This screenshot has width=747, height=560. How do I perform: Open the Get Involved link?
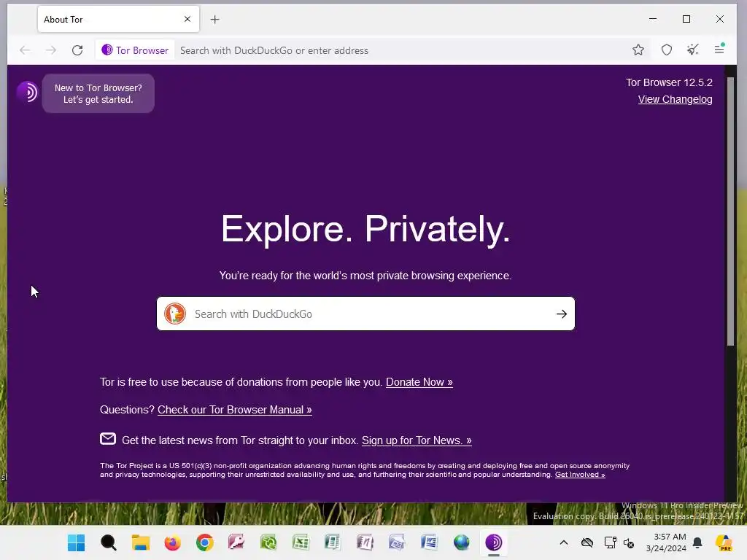coord(580,474)
